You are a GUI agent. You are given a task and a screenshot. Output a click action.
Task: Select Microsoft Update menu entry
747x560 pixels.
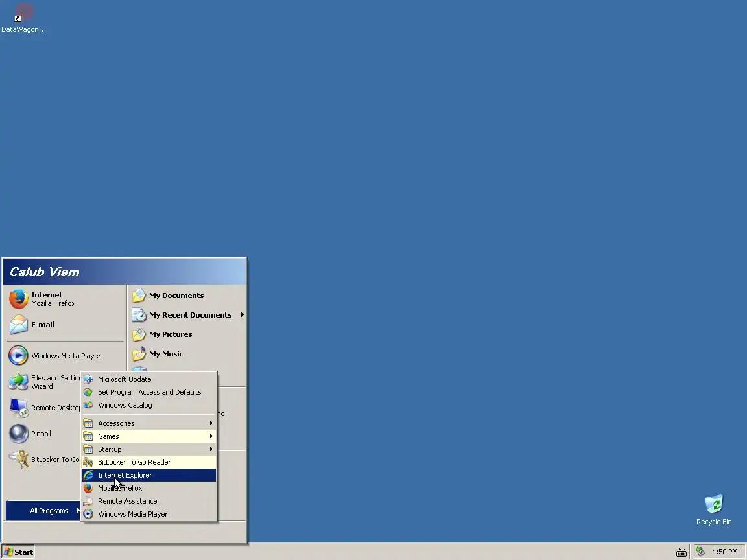click(148, 379)
